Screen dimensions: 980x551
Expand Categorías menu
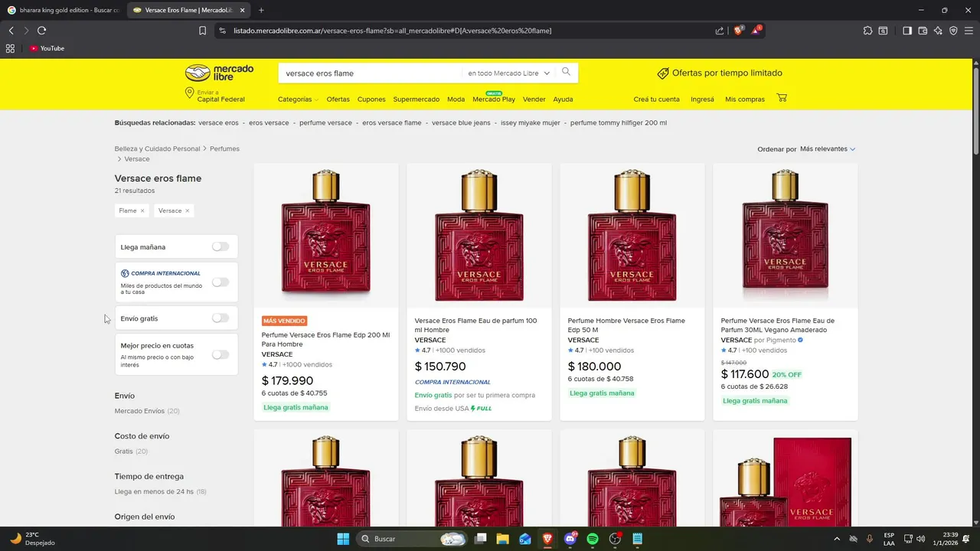tap(298, 99)
